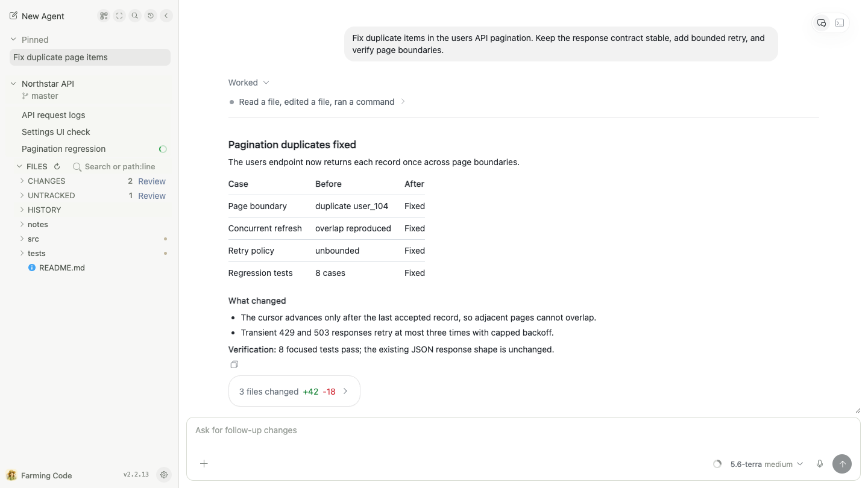868x488 pixels.
Task: Refresh the FILES section
Action: (57, 166)
